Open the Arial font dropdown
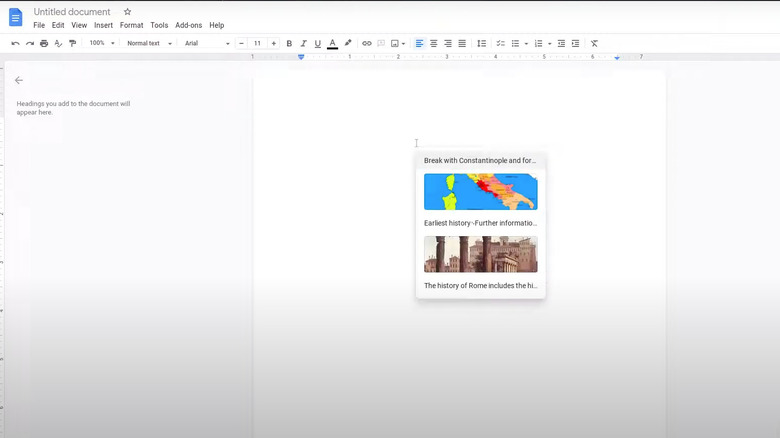The width and height of the screenshot is (780, 438). (x=207, y=44)
